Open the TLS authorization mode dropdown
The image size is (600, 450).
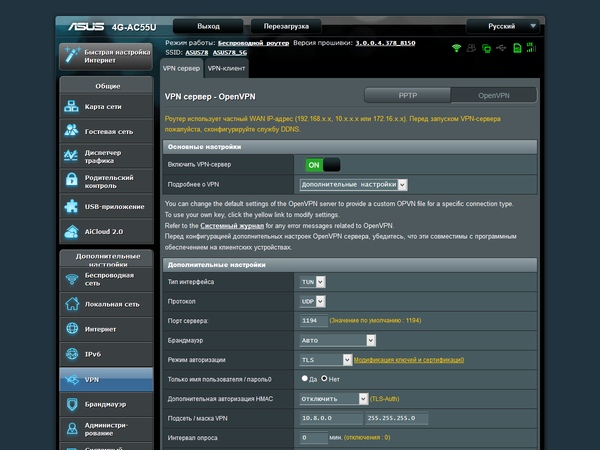pyautogui.click(x=326, y=360)
